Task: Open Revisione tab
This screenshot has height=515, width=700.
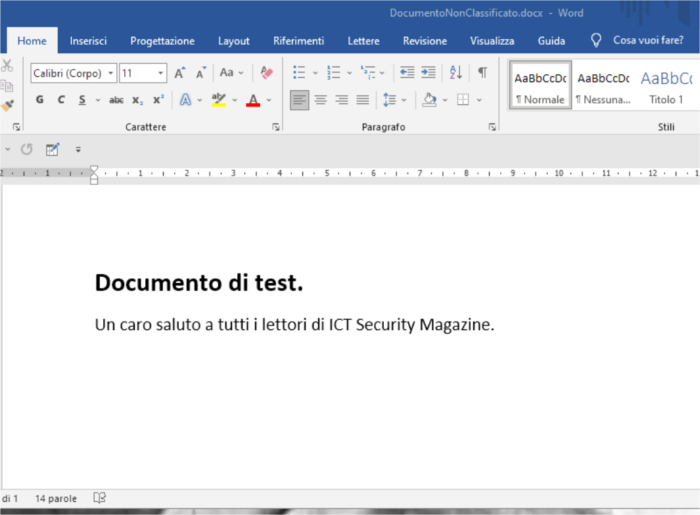Action: 425,41
